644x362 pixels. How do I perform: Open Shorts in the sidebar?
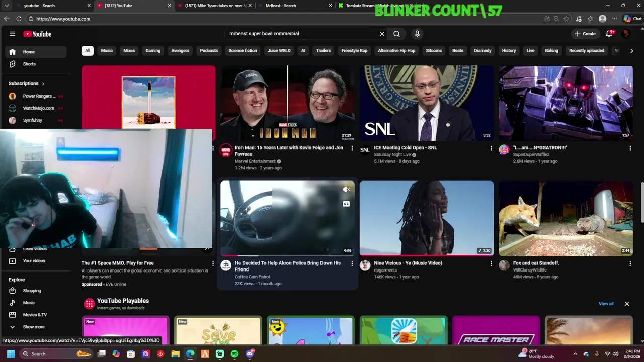(36, 64)
